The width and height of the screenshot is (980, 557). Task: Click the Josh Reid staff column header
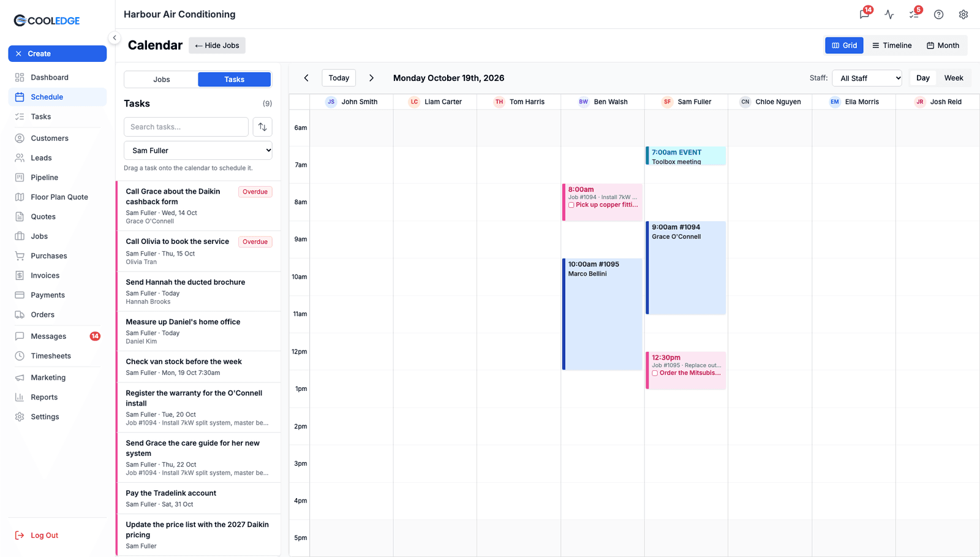click(938, 102)
